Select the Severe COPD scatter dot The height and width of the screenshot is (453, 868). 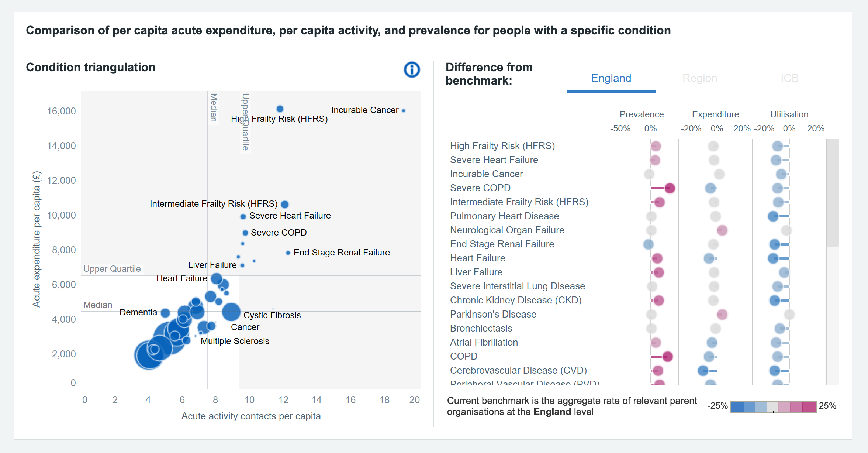(x=245, y=233)
